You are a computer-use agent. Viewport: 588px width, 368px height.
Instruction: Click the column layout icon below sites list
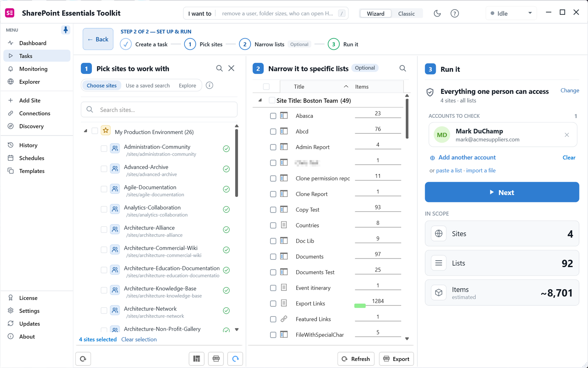click(197, 359)
